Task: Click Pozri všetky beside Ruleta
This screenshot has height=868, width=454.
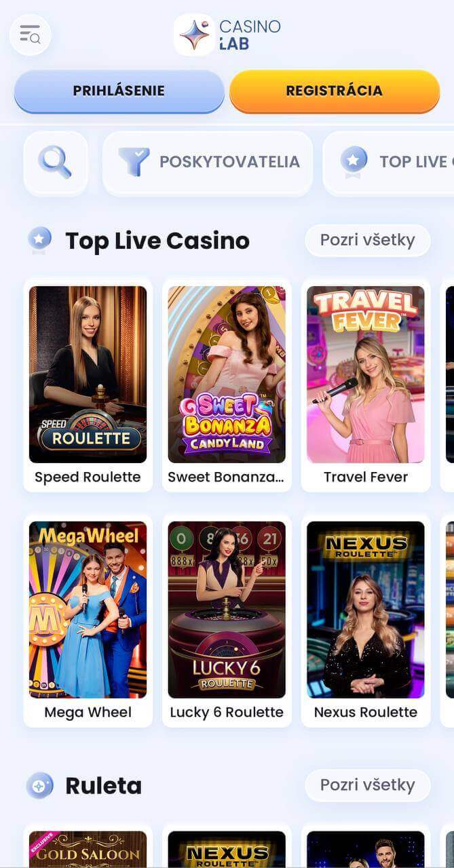Action: 368,785
